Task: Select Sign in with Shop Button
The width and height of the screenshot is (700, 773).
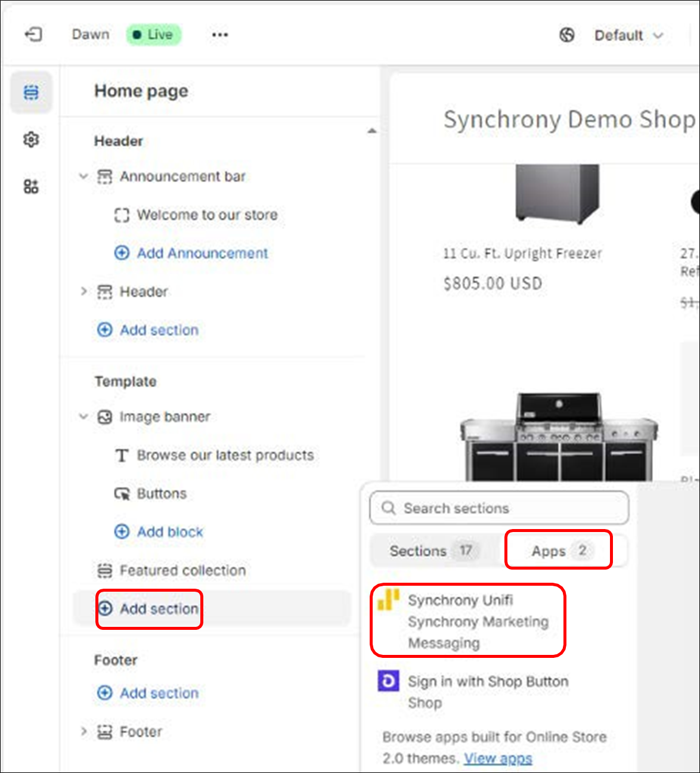Action: pos(474,692)
